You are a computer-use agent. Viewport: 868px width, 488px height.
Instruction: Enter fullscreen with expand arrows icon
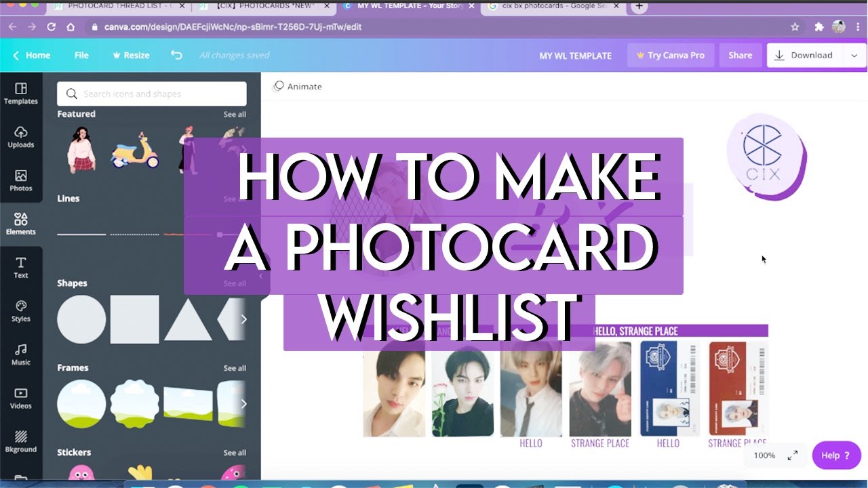[x=792, y=455]
